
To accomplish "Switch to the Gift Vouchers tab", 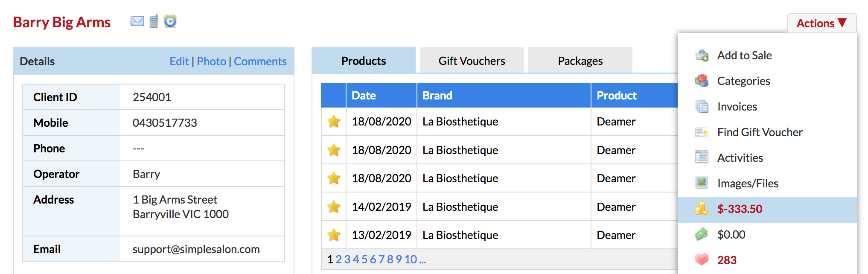I will click(472, 61).
